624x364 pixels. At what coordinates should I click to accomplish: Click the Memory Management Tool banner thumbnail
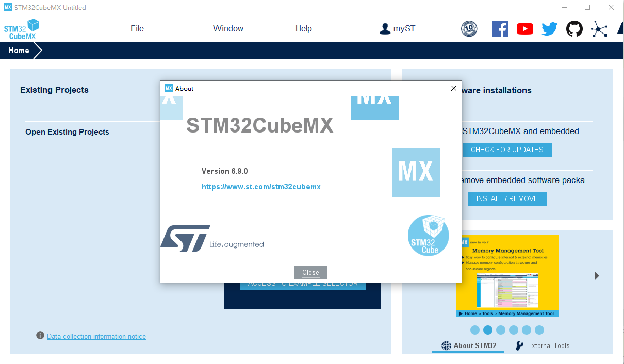click(x=507, y=276)
